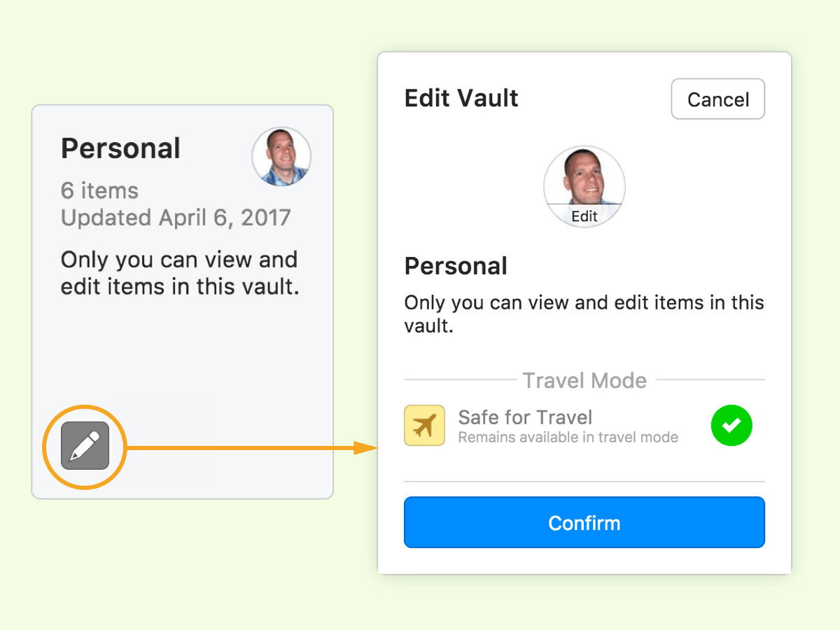
Task: Click the vault description text in Edit Vault
Action: pos(584,314)
